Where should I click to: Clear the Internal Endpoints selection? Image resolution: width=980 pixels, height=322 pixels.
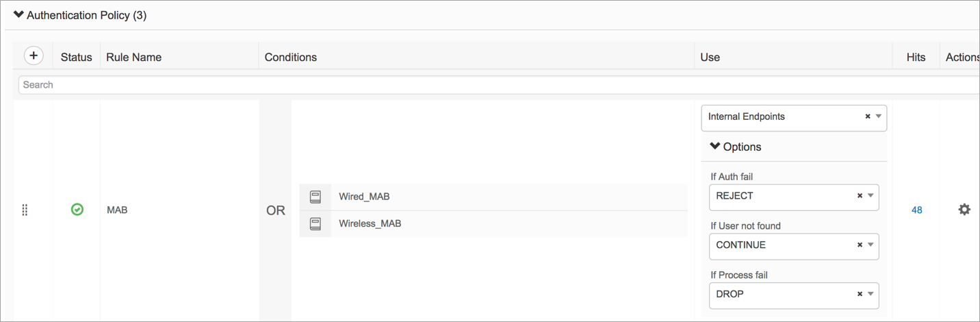coord(868,116)
